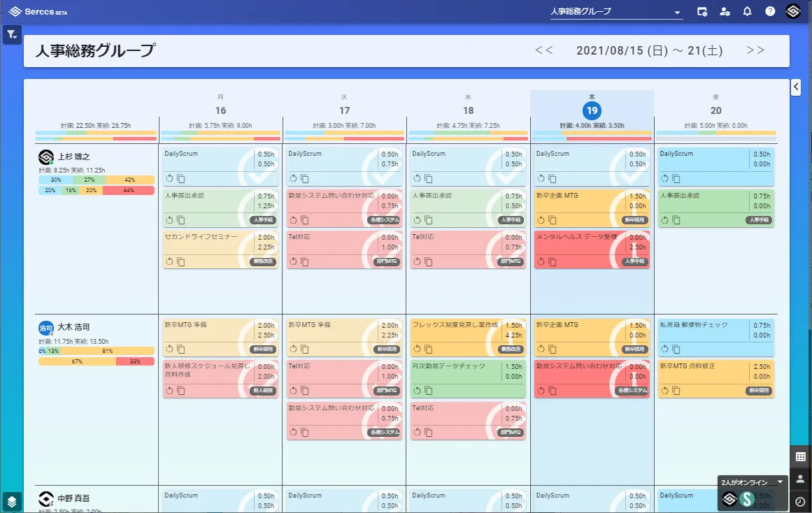Toggle completion on メンタルヘルス データ整理
812x513 pixels.
tap(629, 251)
